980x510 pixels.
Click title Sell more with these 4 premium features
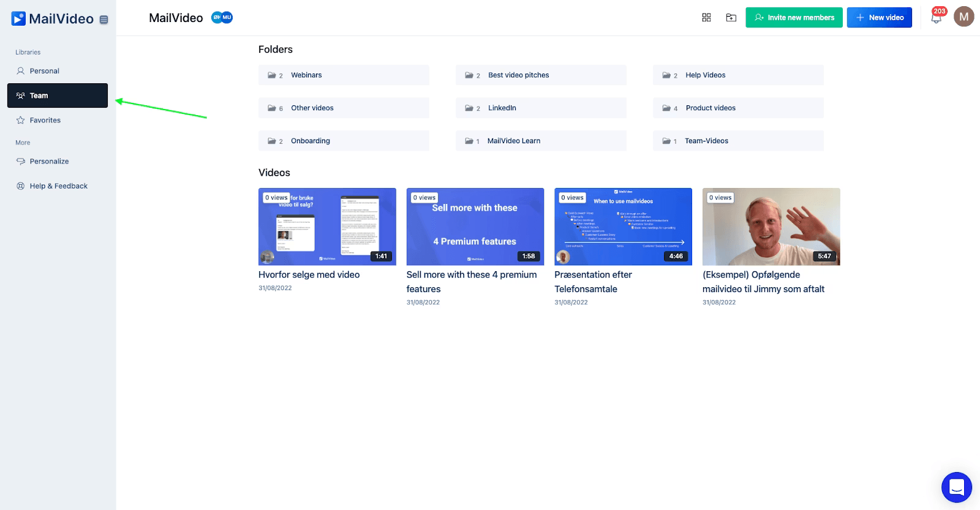point(472,282)
